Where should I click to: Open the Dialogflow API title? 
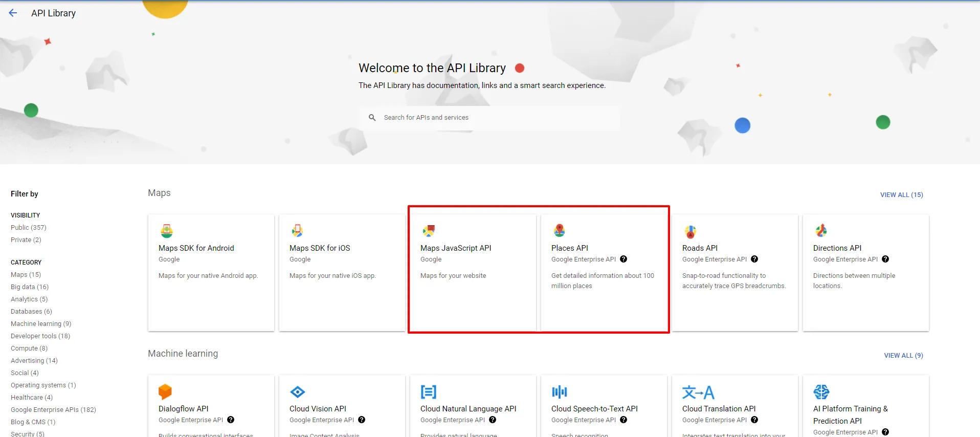(184, 409)
